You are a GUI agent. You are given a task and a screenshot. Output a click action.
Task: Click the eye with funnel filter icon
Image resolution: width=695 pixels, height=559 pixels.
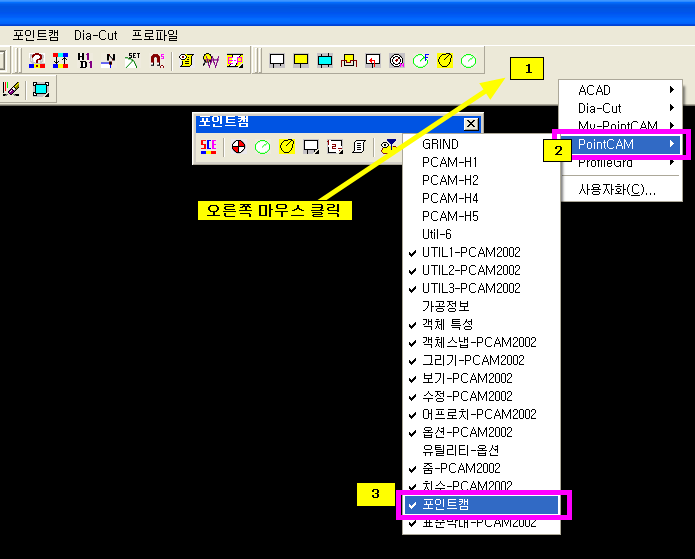[x=388, y=146]
